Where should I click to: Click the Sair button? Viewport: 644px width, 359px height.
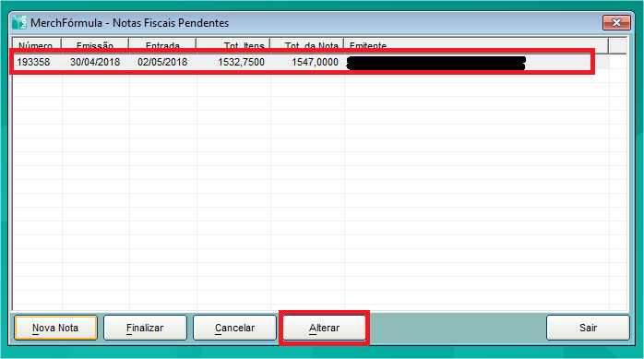pos(588,328)
